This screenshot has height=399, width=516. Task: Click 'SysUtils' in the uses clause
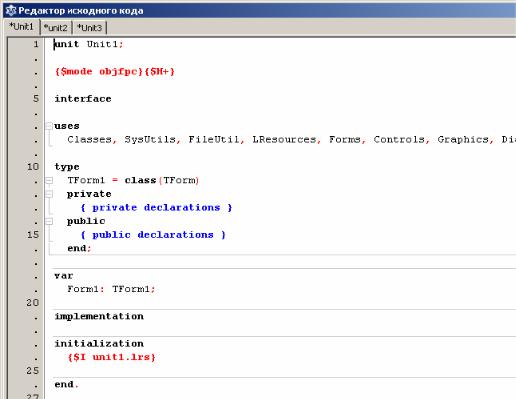point(150,139)
